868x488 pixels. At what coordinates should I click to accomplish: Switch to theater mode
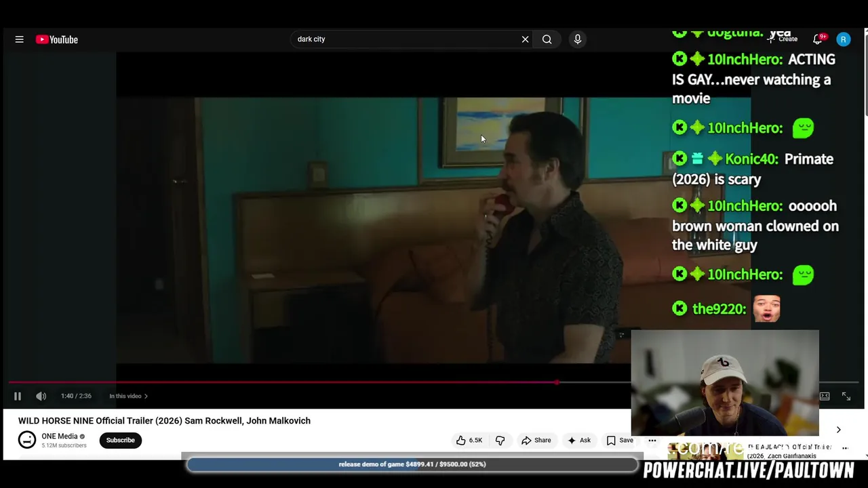(x=825, y=396)
